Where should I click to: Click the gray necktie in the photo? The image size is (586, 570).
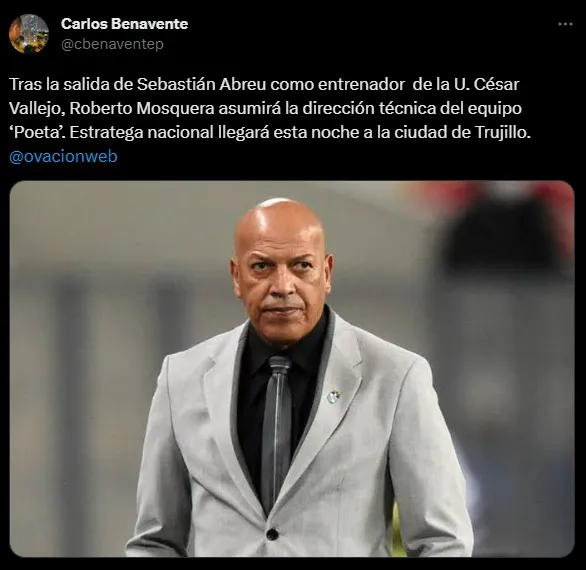[276, 430]
